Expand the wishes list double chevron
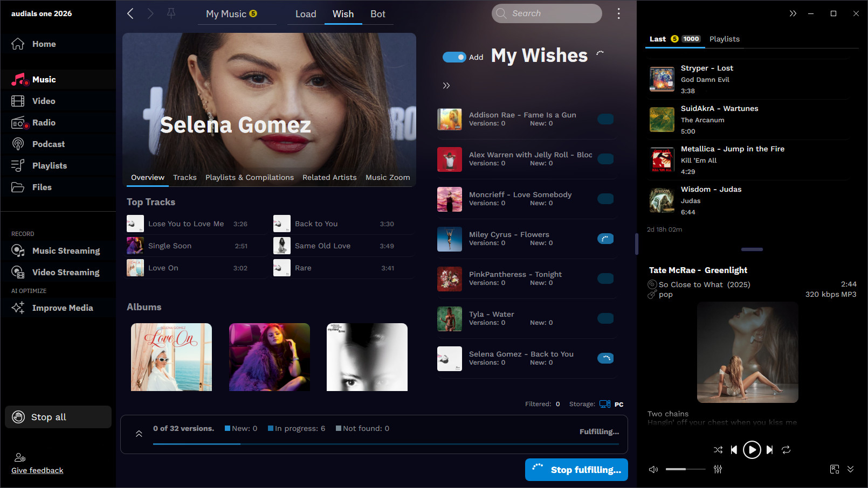 [x=446, y=86]
